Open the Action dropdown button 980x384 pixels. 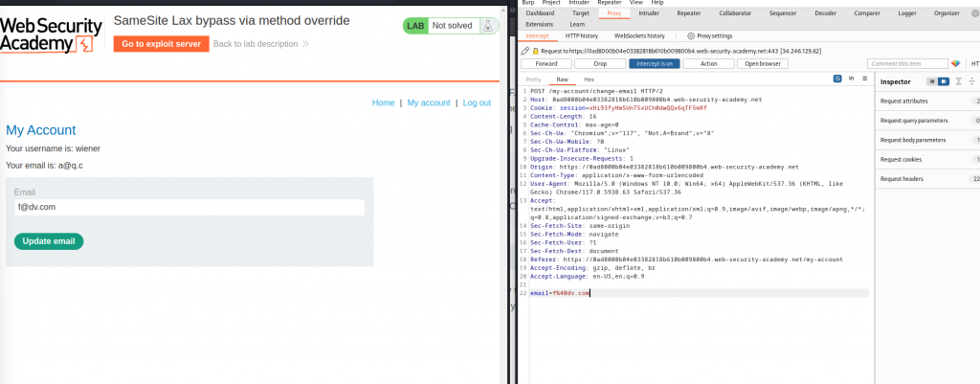(x=708, y=64)
